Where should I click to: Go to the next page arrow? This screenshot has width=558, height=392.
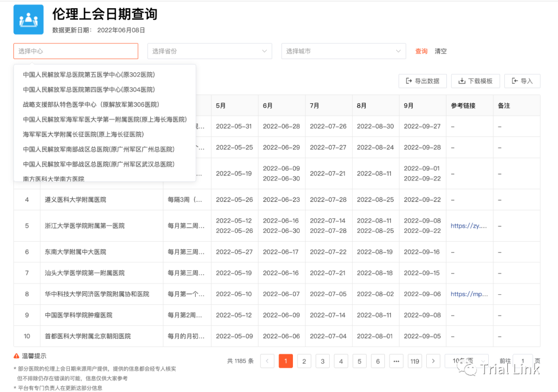[433, 361]
